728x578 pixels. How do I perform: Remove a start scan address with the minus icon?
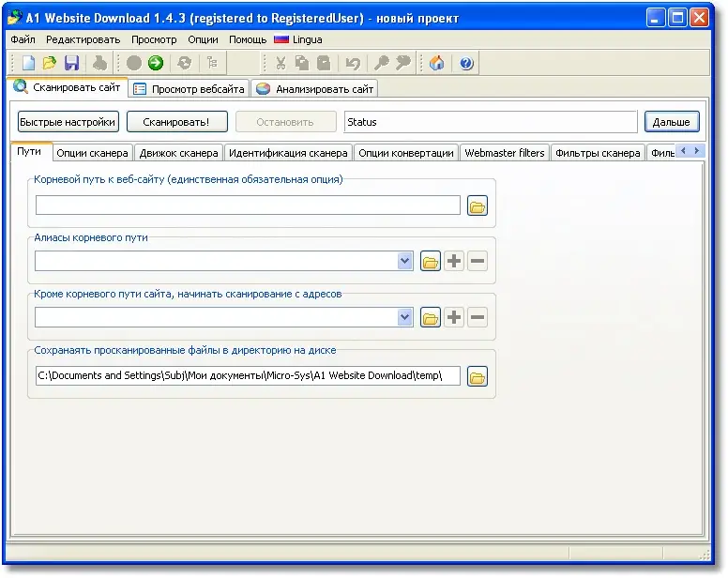pos(478,317)
